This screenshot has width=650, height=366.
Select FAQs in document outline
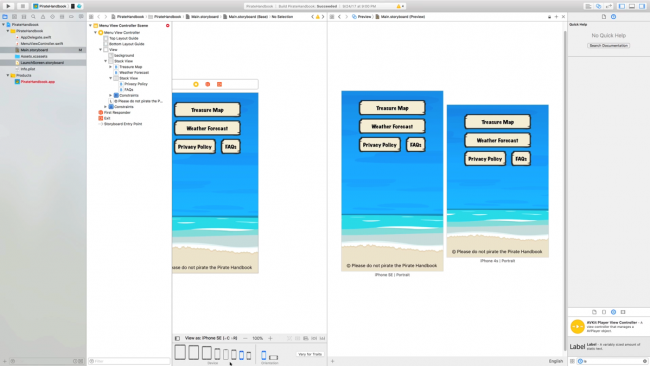point(129,90)
